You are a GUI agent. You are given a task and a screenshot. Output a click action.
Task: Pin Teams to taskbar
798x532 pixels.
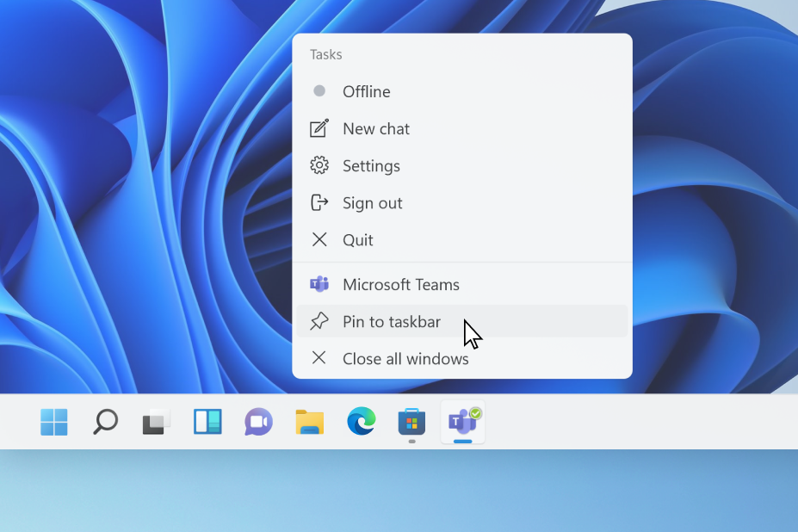462,321
